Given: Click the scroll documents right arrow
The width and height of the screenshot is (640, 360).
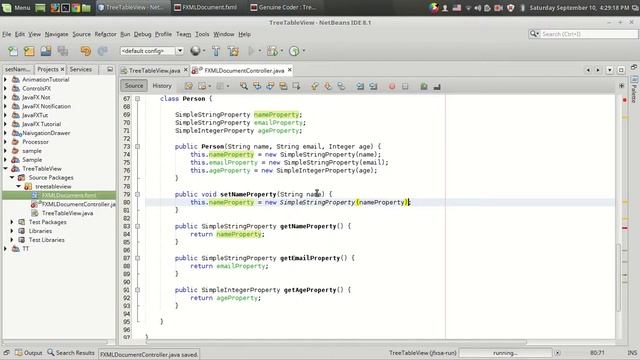Looking at the screenshot, I should point(598,70).
